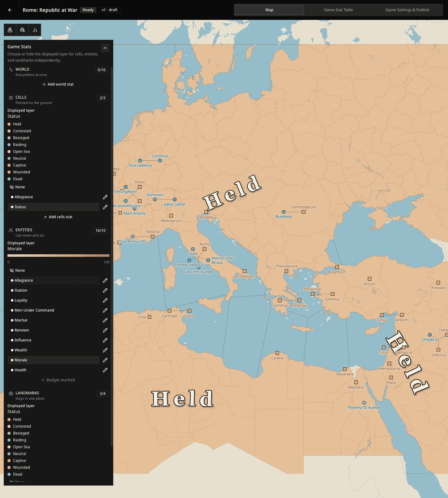
Task: Click the Dead color swatch in cells legend
Action: [x=9, y=179]
